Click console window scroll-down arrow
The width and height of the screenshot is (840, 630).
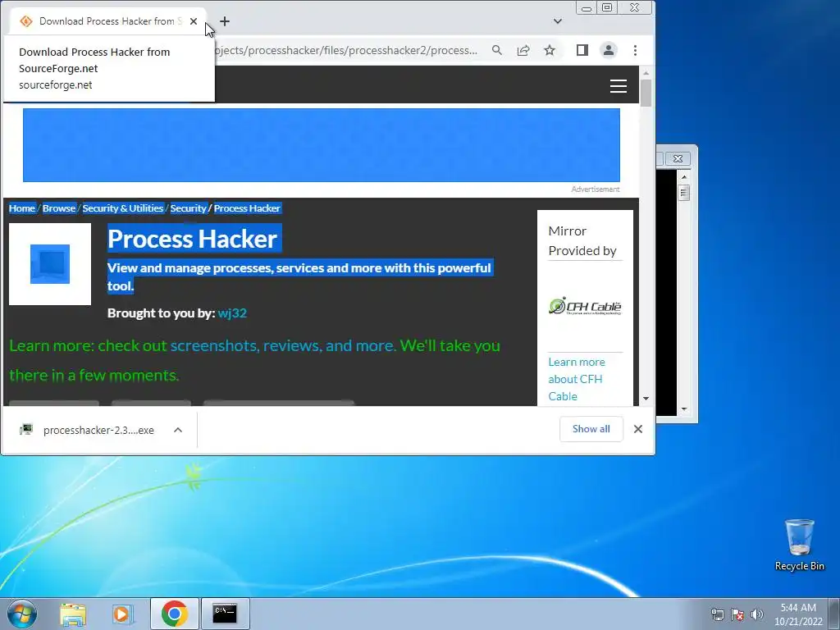[x=683, y=409]
